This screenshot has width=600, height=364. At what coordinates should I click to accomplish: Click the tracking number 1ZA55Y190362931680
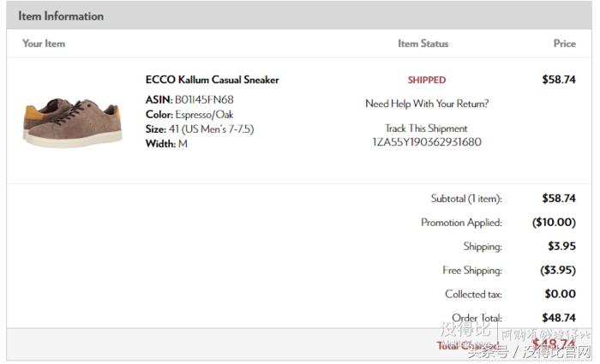point(426,142)
